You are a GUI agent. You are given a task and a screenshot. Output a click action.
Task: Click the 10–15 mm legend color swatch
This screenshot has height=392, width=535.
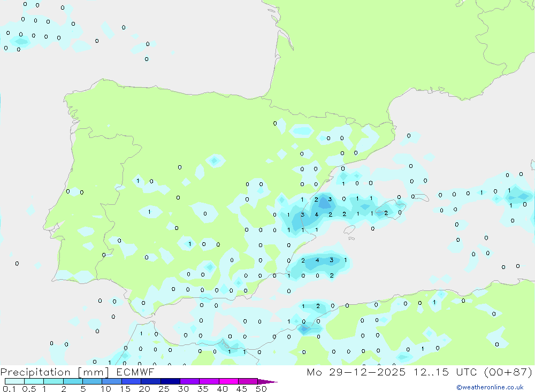112,381
